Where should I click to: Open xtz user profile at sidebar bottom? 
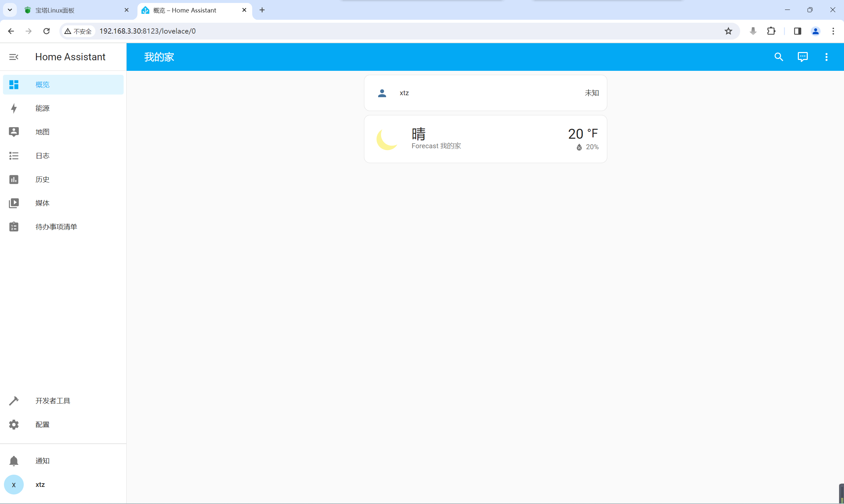(x=40, y=485)
